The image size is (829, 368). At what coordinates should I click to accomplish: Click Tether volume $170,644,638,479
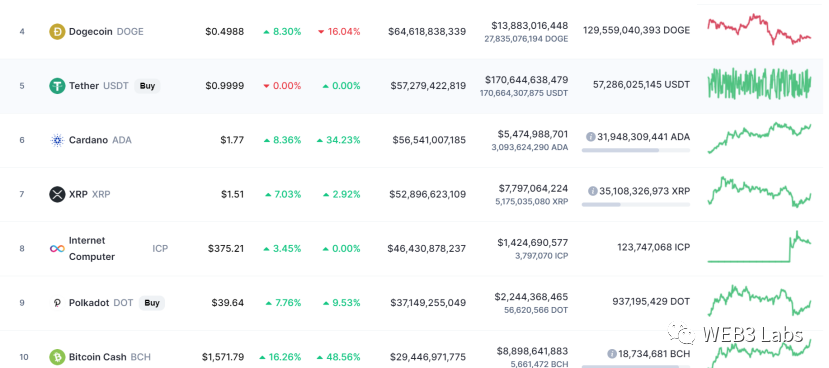pos(527,80)
